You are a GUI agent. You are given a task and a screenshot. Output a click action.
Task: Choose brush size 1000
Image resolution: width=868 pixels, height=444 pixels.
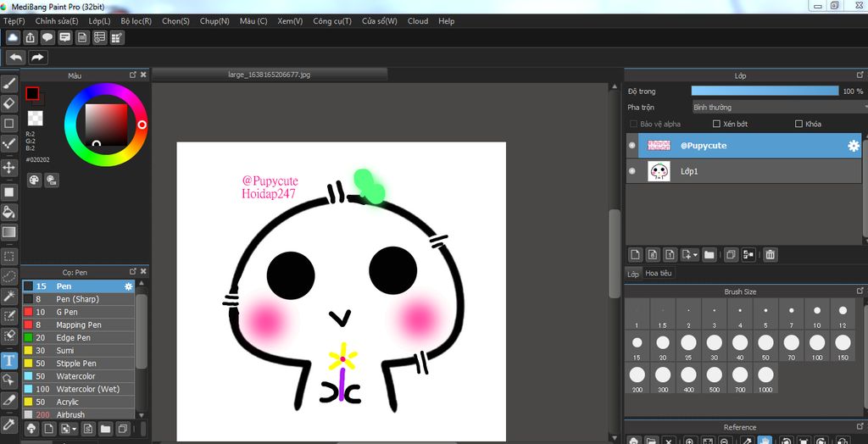coord(765,379)
